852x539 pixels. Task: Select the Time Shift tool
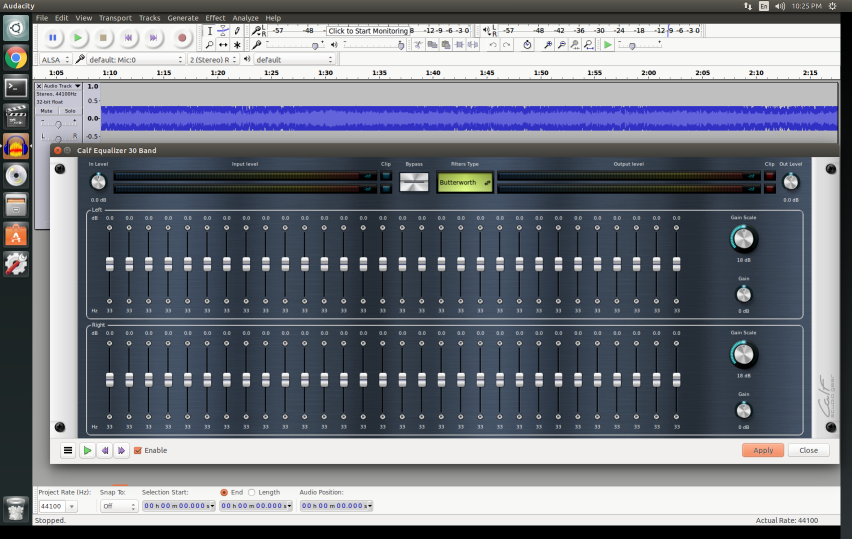223,45
